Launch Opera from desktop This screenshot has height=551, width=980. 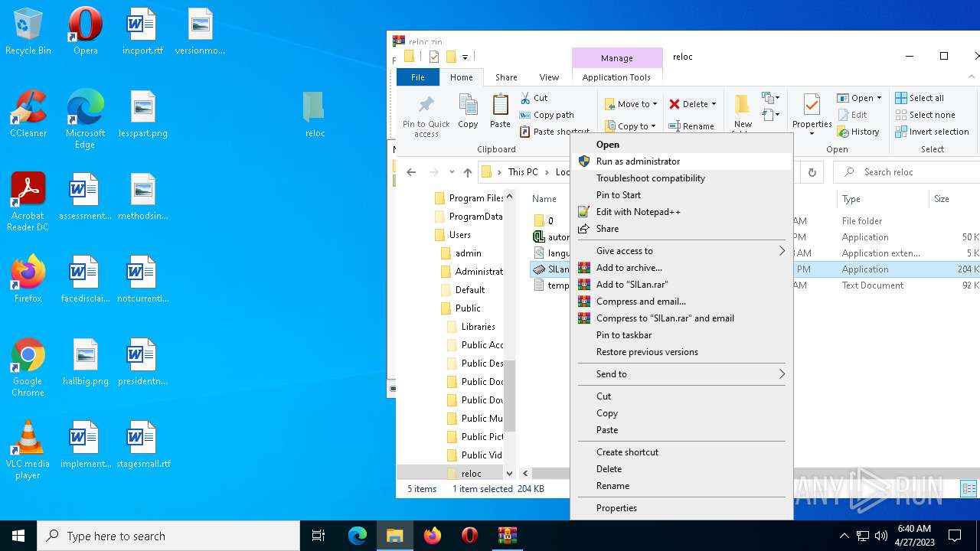coord(85,31)
